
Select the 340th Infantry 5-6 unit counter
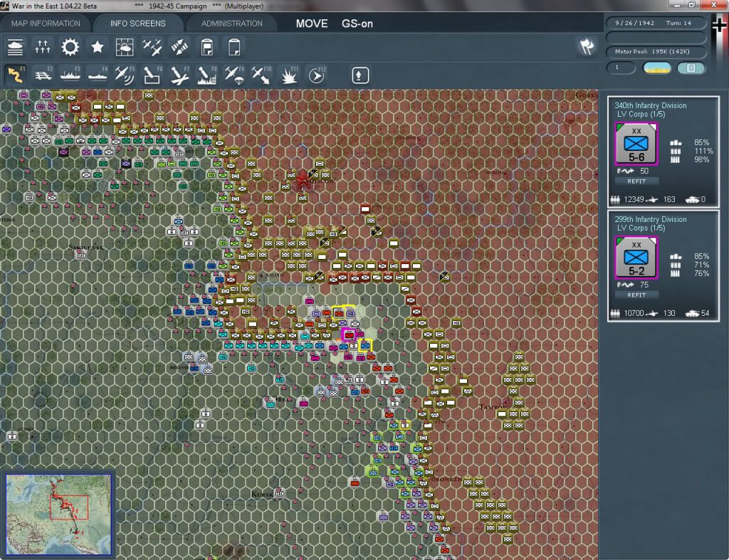636,144
